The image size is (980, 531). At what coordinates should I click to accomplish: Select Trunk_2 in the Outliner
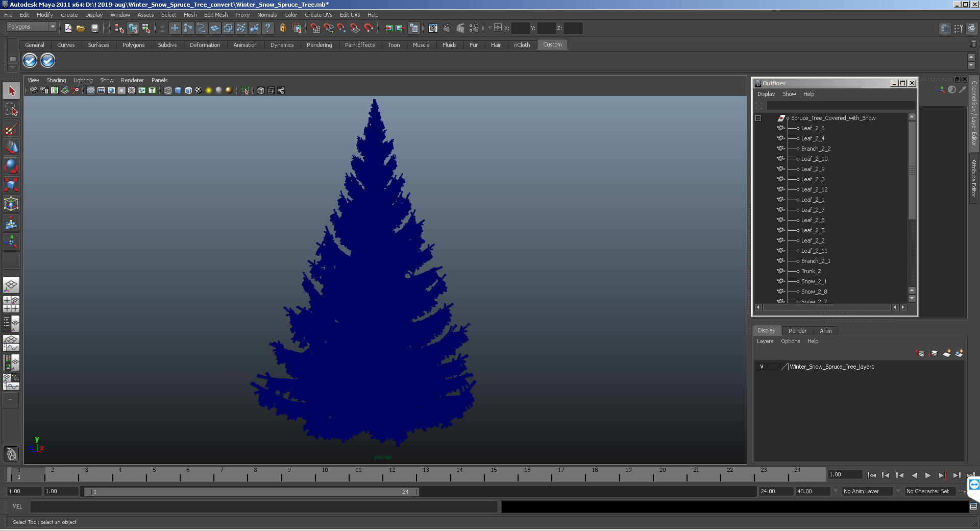point(811,271)
